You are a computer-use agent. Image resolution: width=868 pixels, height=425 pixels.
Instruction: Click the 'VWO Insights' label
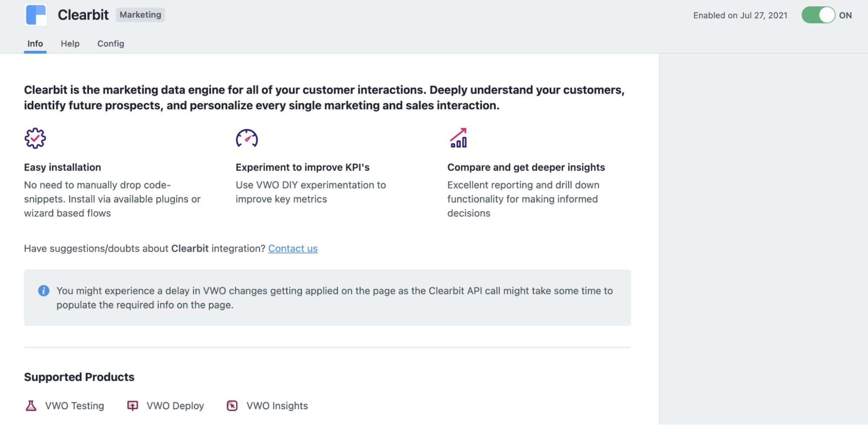tap(277, 405)
